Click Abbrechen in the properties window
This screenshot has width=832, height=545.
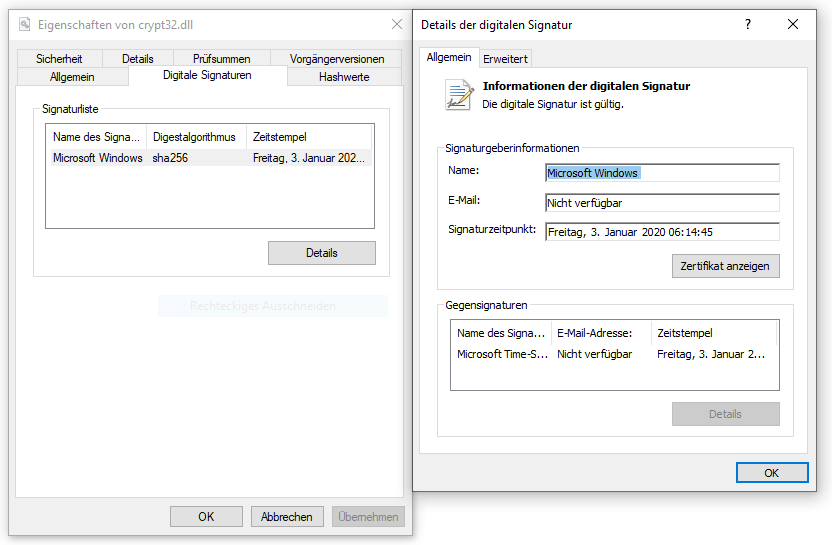click(287, 517)
